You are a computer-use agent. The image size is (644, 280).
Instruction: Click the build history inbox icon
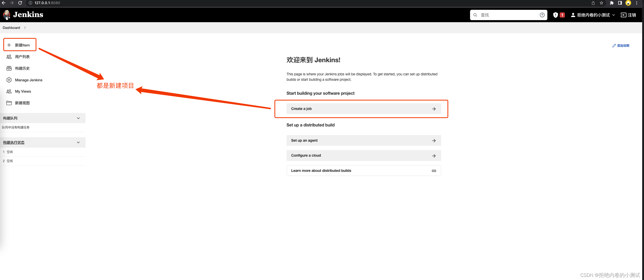tap(9, 68)
